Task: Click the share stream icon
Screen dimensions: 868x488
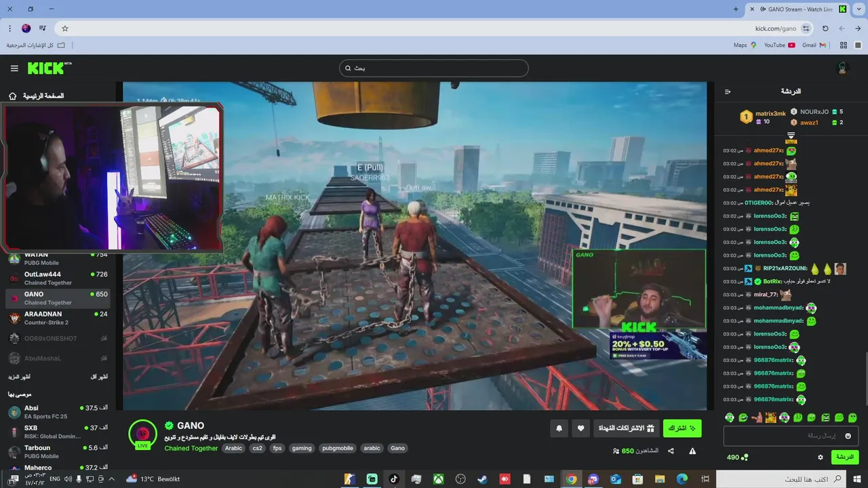Action: 671,451
